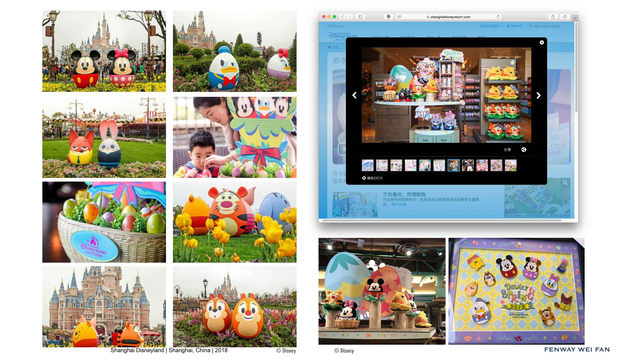This screenshot has height=364, width=627.
Task: Go back using Safari's back arrow
Action: click(x=342, y=17)
